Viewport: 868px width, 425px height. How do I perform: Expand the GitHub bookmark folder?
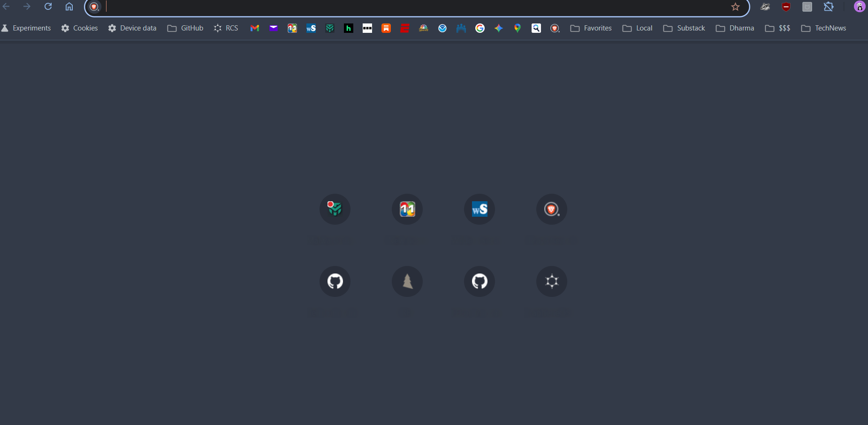click(185, 28)
